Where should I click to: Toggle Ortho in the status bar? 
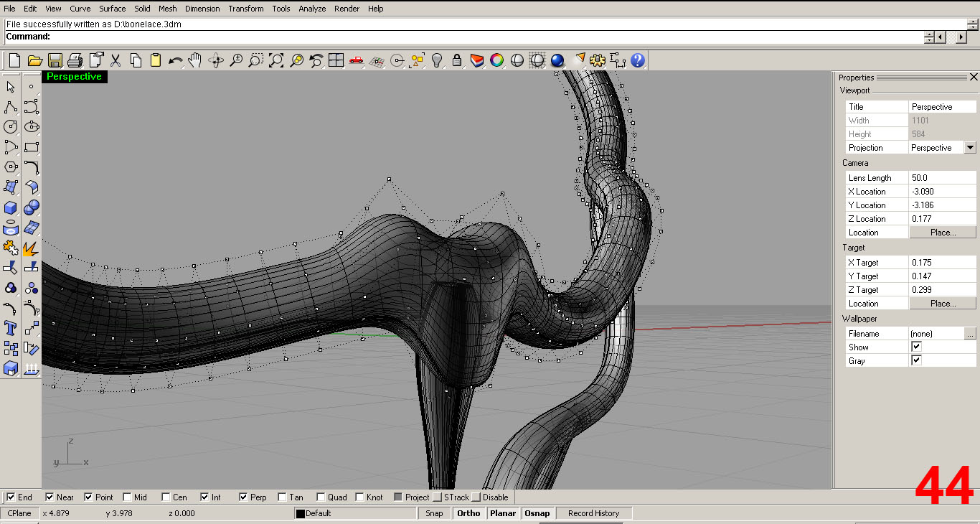(468, 513)
